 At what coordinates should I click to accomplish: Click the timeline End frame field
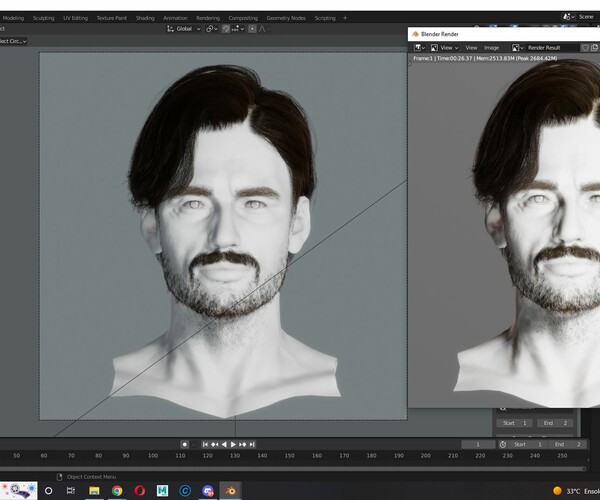pos(568,444)
